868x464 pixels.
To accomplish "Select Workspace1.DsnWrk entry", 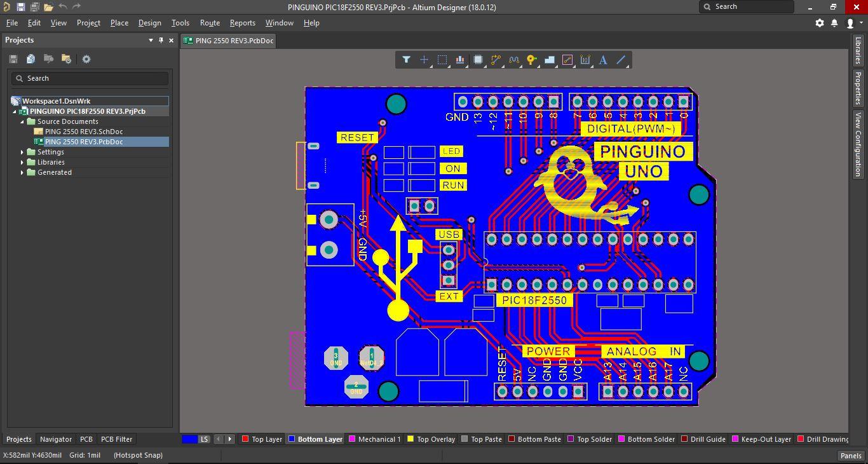I will point(56,101).
